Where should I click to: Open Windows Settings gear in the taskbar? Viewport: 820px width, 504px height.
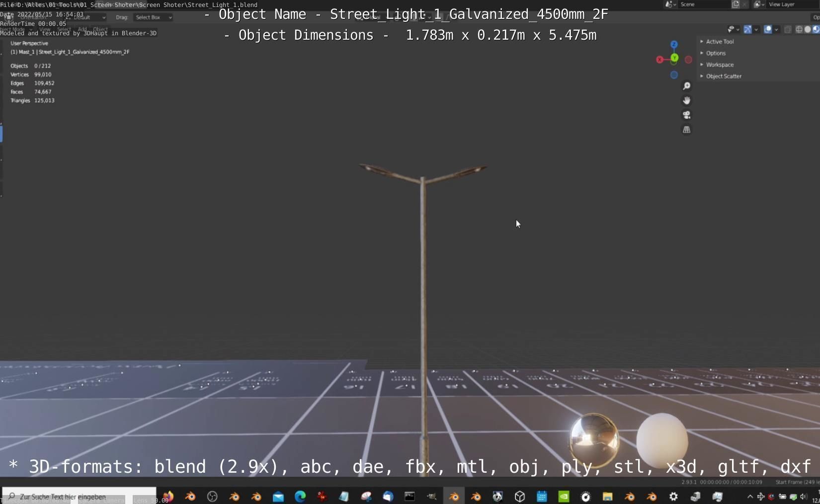pos(673,496)
